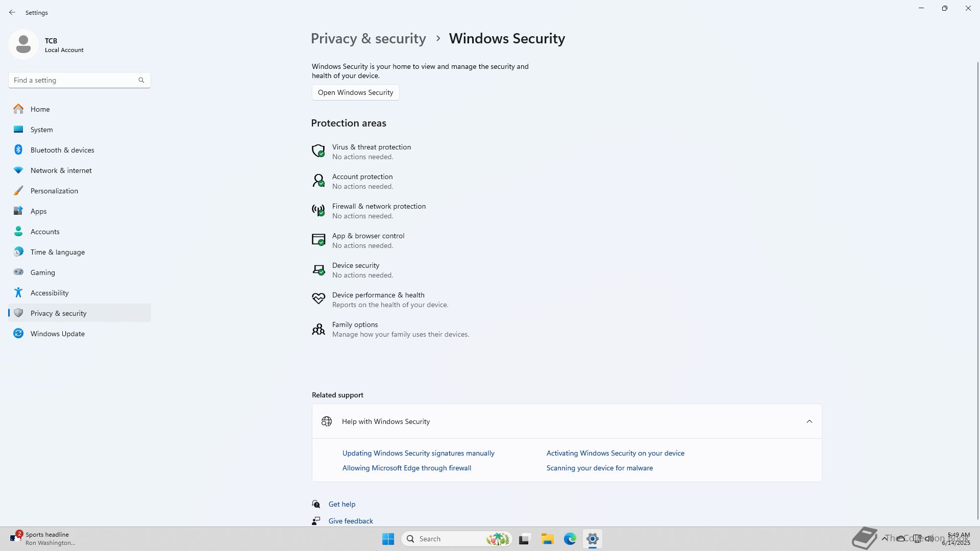Open the Scanning your device for malware link
Image resolution: width=980 pixels, height=551 pixels.
coord(599,468)
